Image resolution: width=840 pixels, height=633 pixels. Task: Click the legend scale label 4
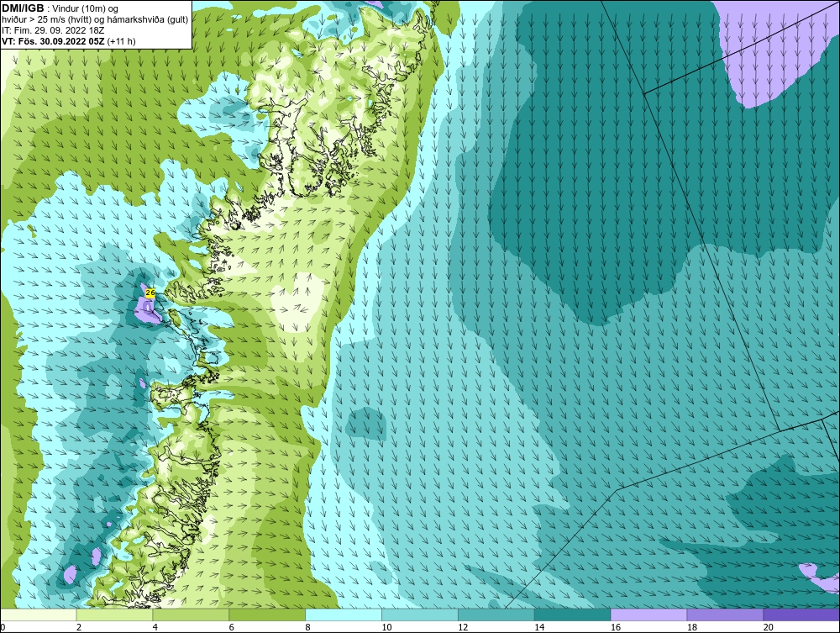click(x=155, y=627)
